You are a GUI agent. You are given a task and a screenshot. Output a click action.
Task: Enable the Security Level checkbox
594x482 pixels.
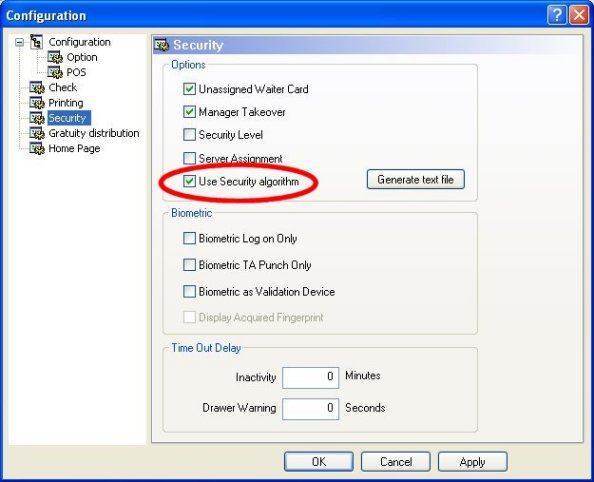(189, 135)
